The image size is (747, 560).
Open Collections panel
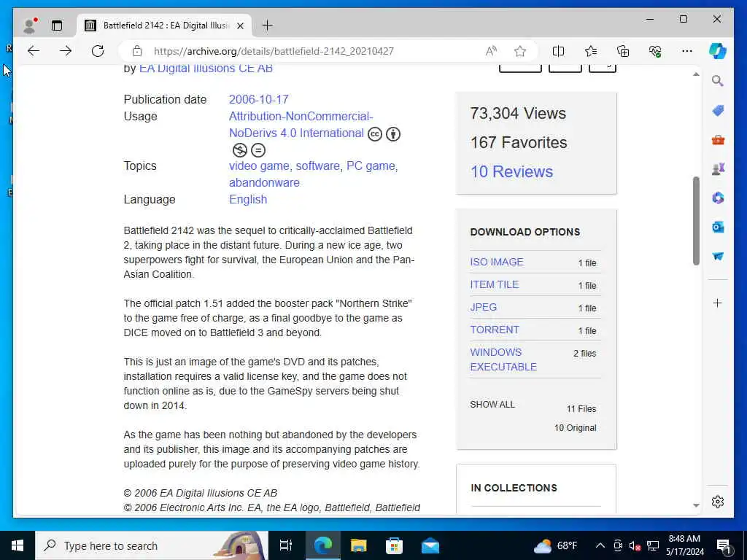(623, 51)
